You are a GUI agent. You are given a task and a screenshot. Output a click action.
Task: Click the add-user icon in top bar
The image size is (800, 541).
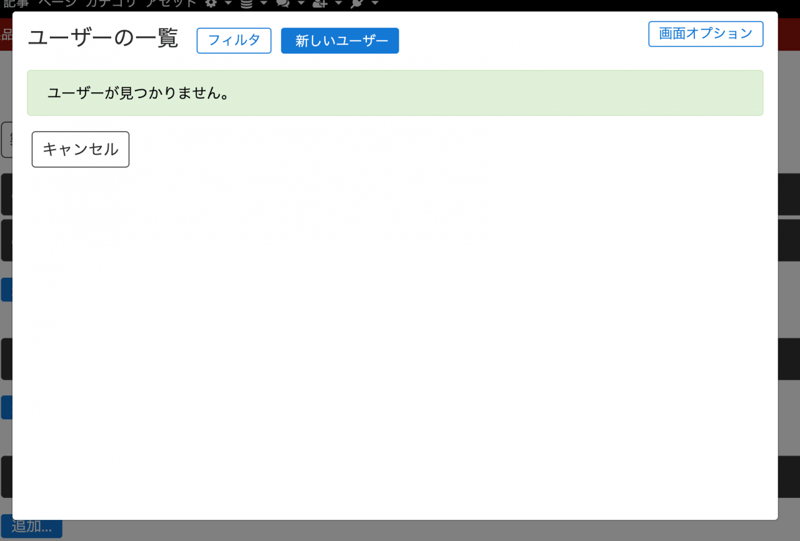click(x=320, y=4)
